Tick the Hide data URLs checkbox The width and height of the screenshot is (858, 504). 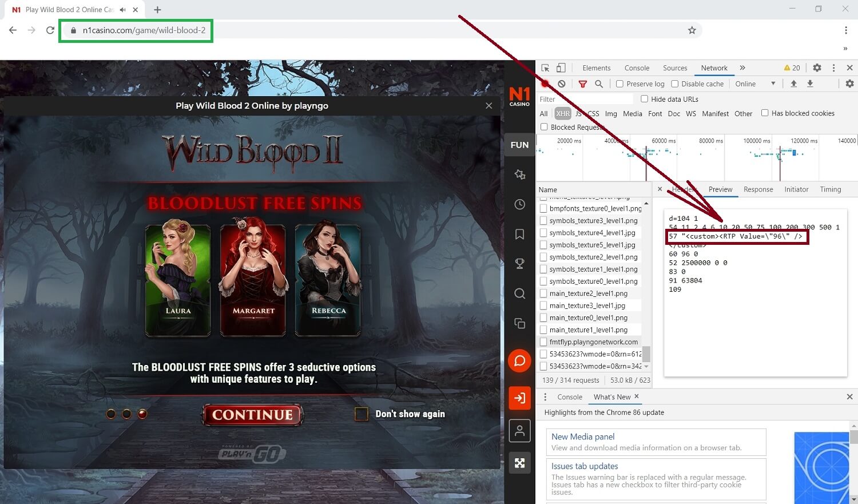coord(644,99)
